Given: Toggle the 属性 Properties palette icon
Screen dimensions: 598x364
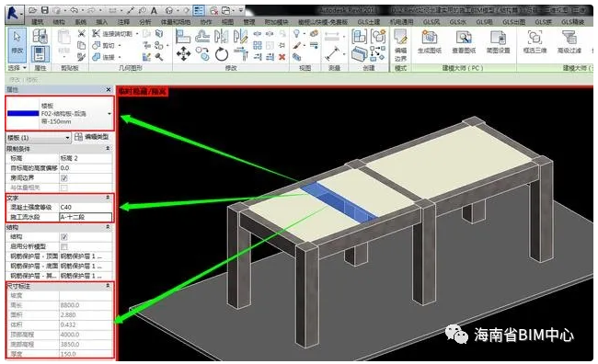Looking at the screenshot, I should 40,53.
